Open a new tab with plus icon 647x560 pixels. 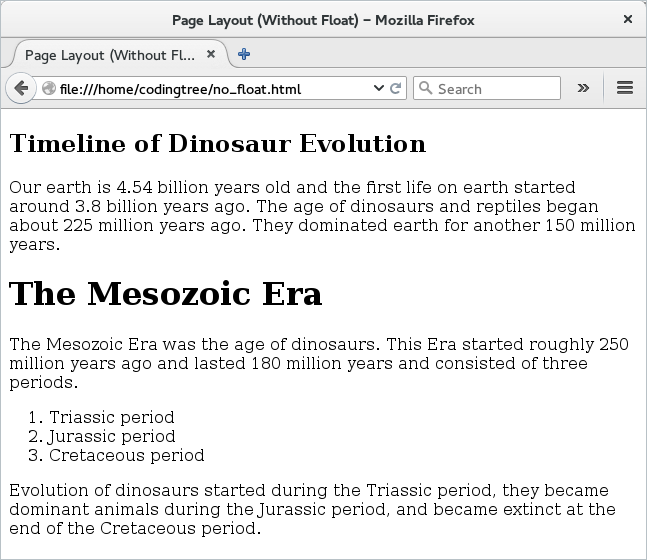point(244,55)
